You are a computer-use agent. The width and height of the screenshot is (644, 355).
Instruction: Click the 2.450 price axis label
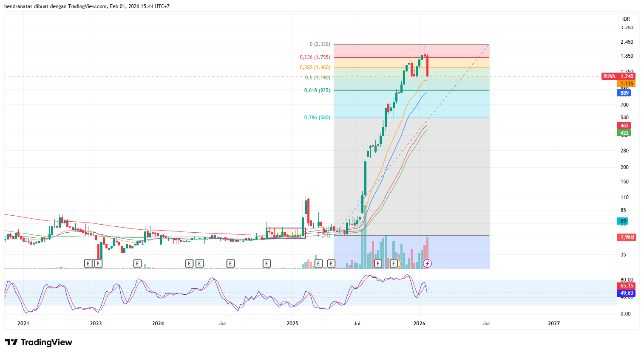[x=627, y=42]
